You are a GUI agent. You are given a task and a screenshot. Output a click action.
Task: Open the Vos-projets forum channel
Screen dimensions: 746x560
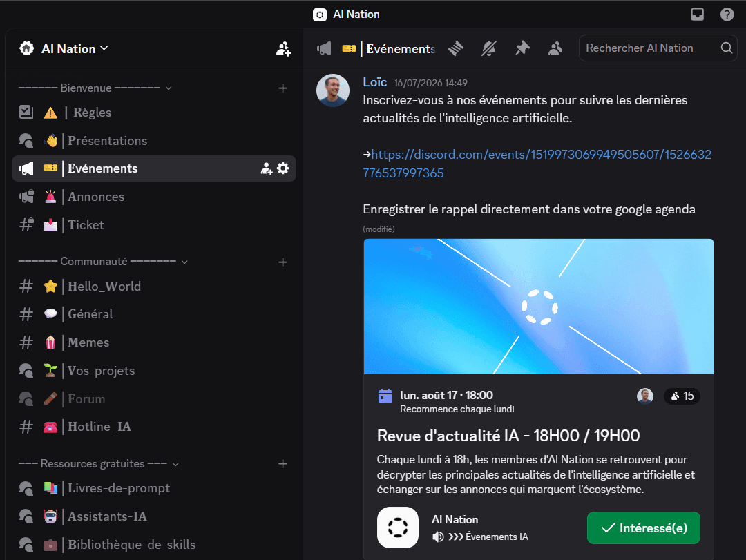(x=153, y=371)
